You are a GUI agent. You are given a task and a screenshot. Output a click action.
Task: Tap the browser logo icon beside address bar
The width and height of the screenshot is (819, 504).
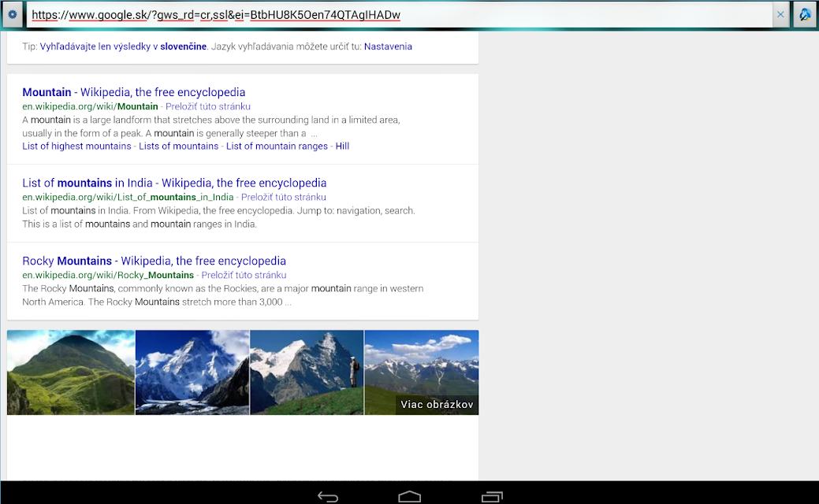click(x=805, y=15)
